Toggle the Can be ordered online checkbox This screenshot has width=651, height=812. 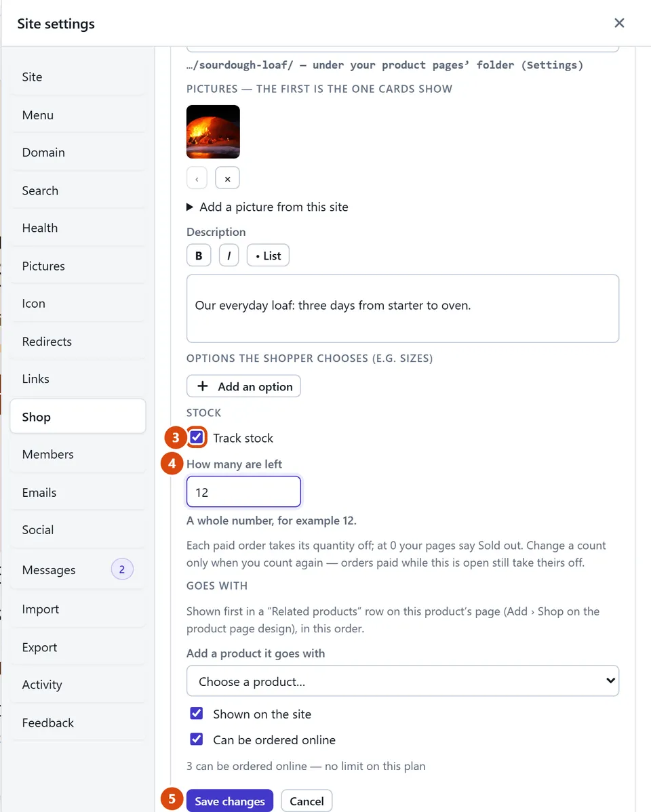tap(197, 739)
